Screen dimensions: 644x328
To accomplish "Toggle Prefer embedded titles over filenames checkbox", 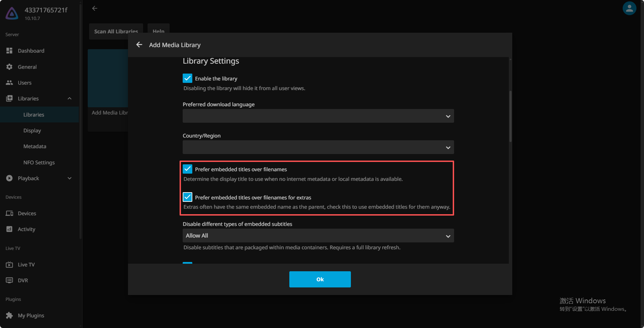I will pyautogui.click(x=187, y=169).
